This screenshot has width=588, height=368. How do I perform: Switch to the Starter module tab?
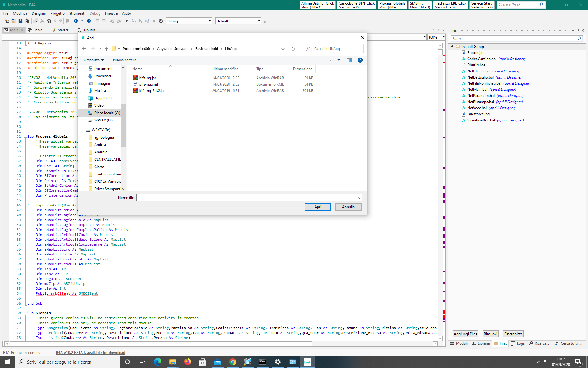click(60, 30)
